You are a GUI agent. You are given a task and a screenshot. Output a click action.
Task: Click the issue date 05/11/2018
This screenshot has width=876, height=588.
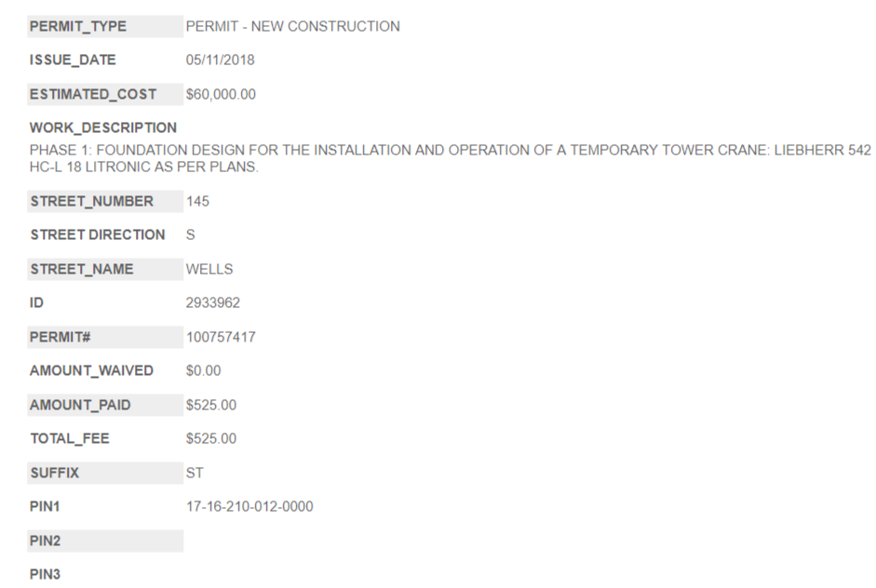[221, 60]
